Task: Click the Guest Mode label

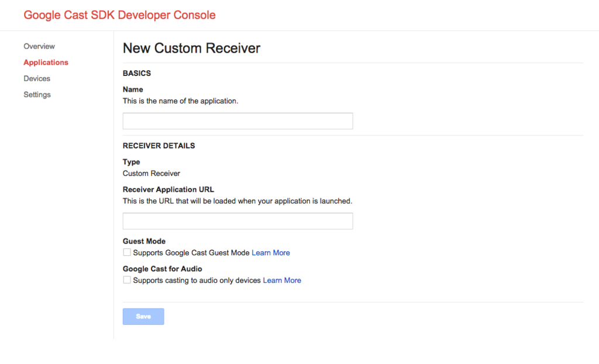Action: pyautogui.click(x=144, y=241)
